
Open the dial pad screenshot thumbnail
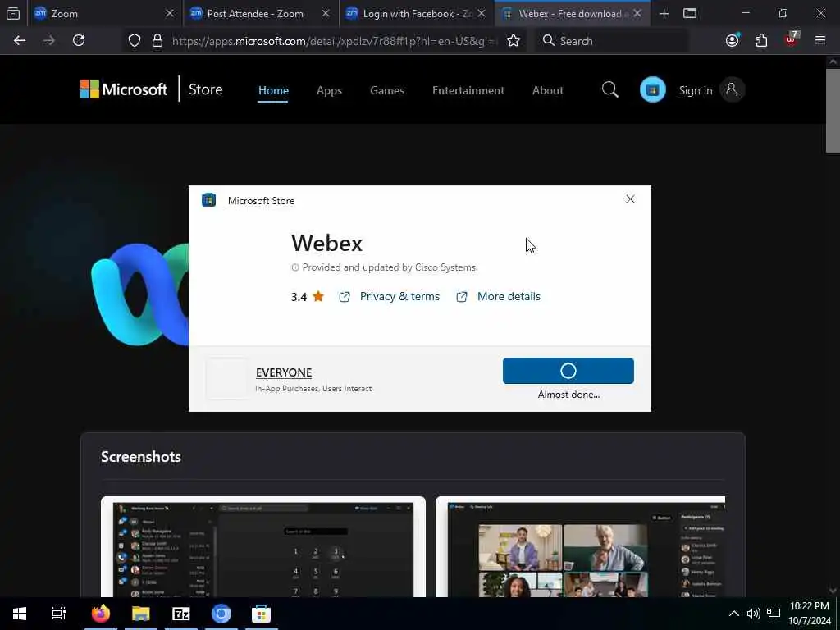click(263, 546)
